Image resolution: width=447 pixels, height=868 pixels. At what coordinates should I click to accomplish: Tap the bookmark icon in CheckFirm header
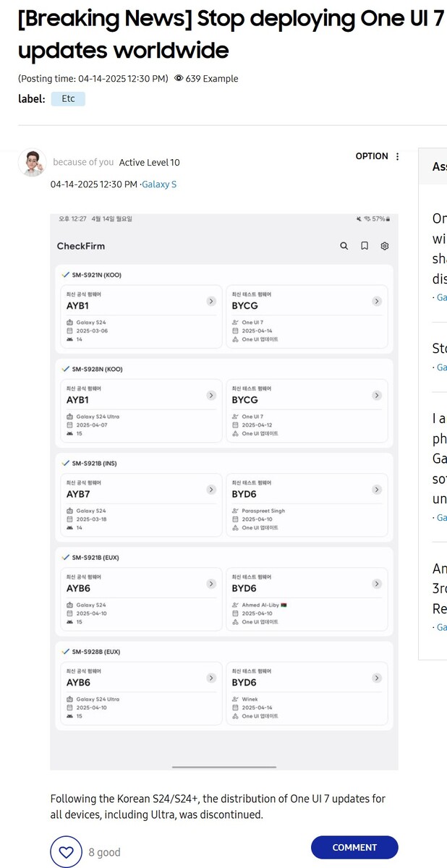pos(365,246)
